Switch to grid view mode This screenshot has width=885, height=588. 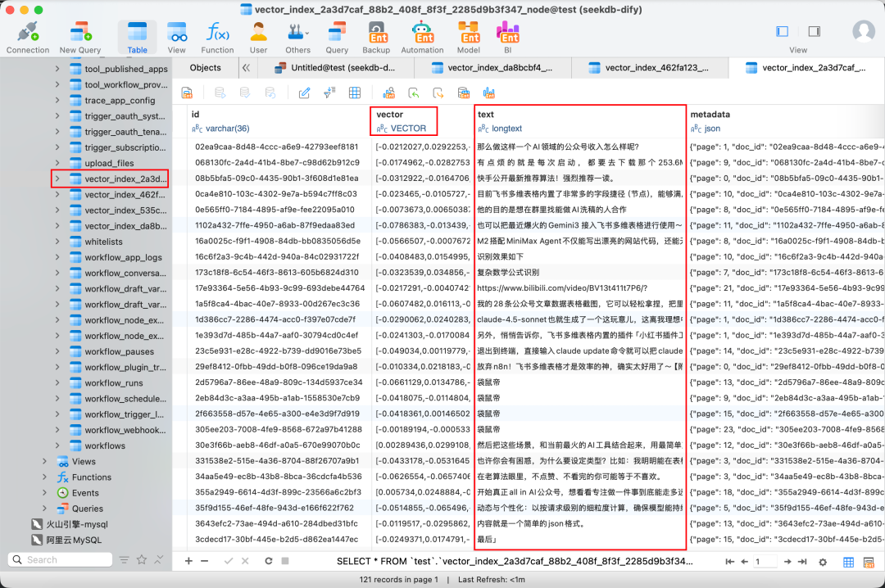coord(848,562)
